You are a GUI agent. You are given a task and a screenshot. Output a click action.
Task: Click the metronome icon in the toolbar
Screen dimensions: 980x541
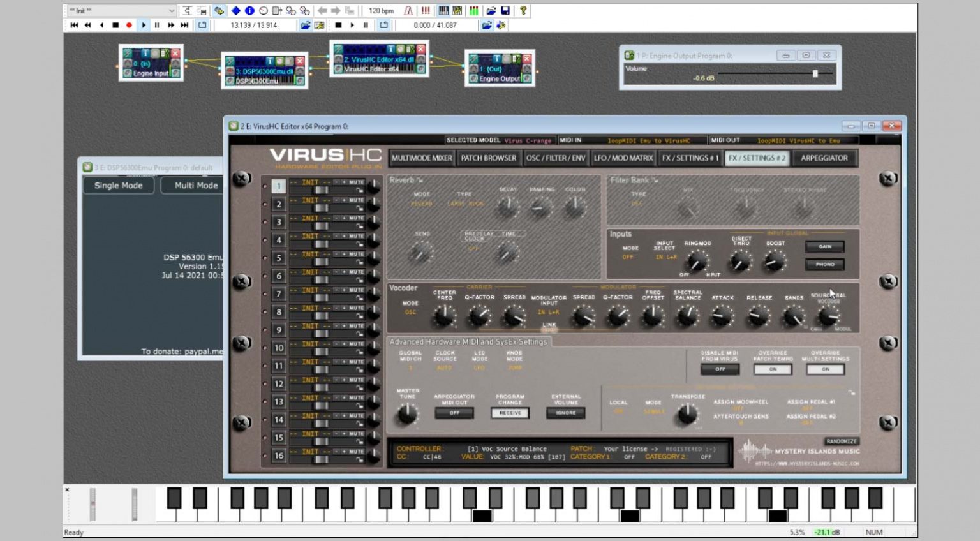coord(408,10)
